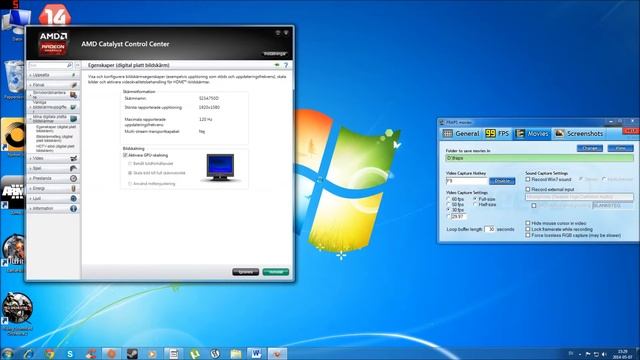Click the Energi power icon

73,189
